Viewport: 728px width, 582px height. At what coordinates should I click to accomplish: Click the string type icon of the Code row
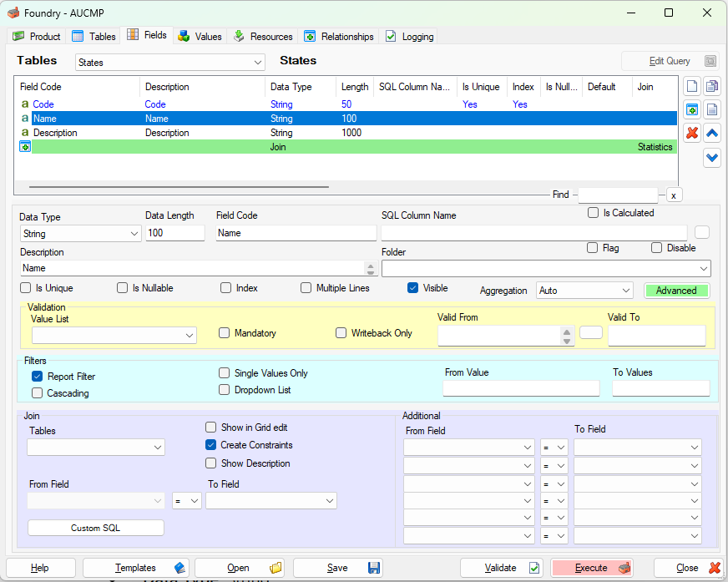(x=25, y=104)
